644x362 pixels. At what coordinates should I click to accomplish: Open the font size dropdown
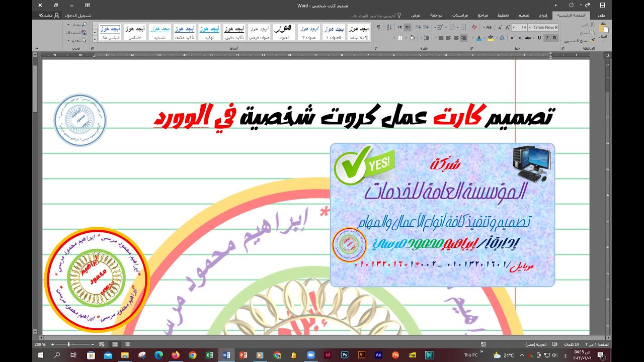pyautogui.click(x=513, y=28)
